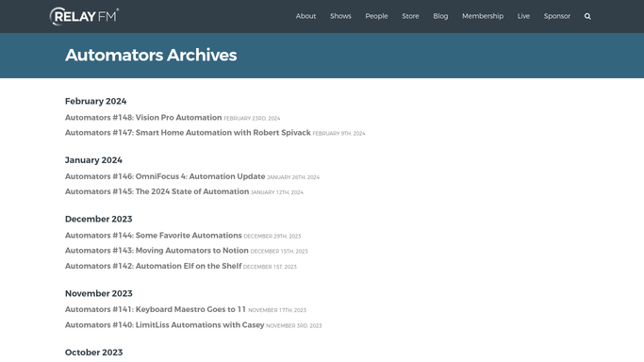The image size is (644, 362).
Task: Open episode #140 LimitLiss Automations with Casey
Action: tap(164, 325)
